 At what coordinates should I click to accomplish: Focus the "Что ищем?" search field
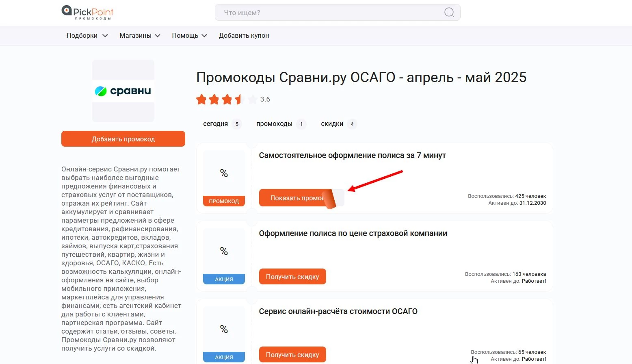[337, 13]
